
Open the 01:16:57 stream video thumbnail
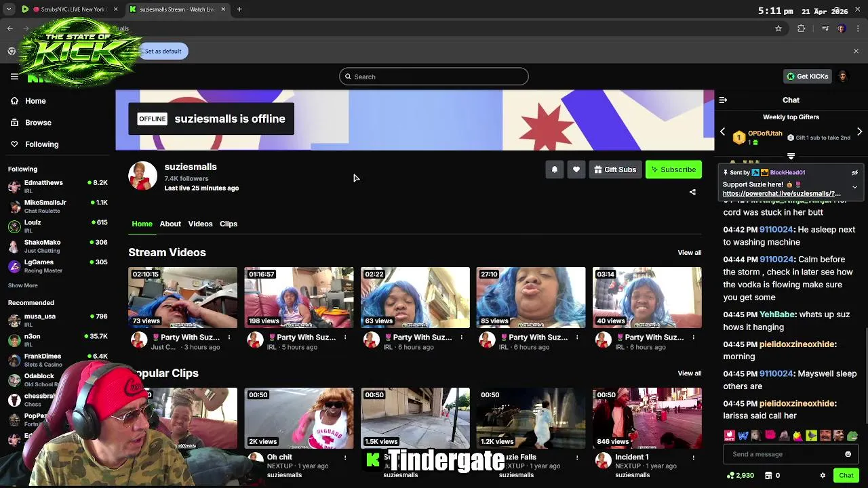(299, 298)
